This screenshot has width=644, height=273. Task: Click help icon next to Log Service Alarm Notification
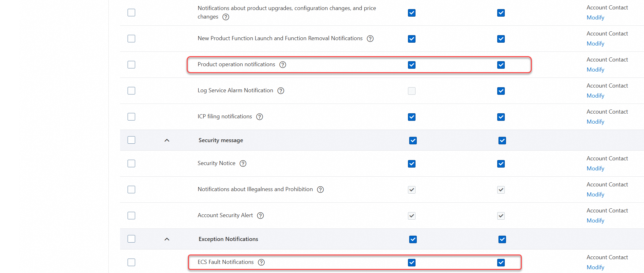pos(281,91)
